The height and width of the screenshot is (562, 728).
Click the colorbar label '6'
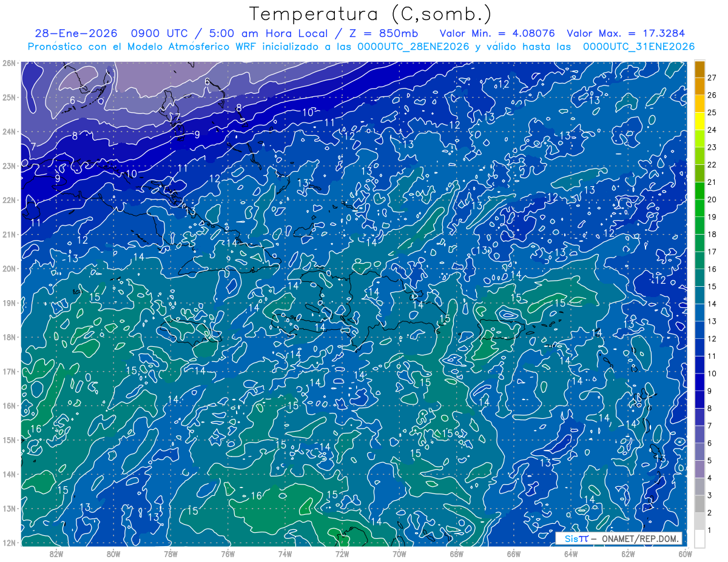(x=709, y=443)
